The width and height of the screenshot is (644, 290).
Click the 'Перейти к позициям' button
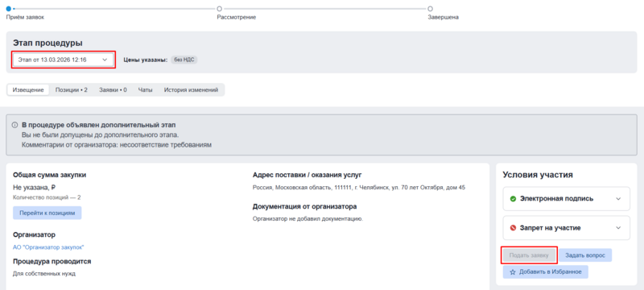tap(47, 213)
